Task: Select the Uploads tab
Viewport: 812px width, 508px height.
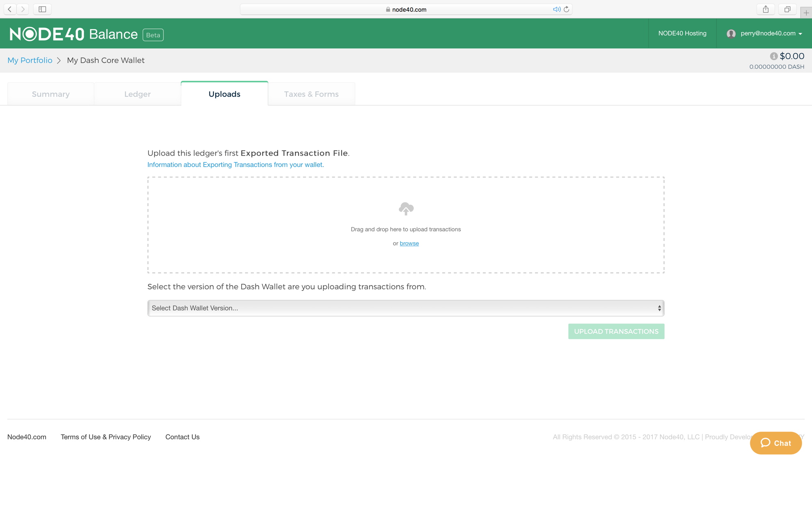Action: coord(225,94)
